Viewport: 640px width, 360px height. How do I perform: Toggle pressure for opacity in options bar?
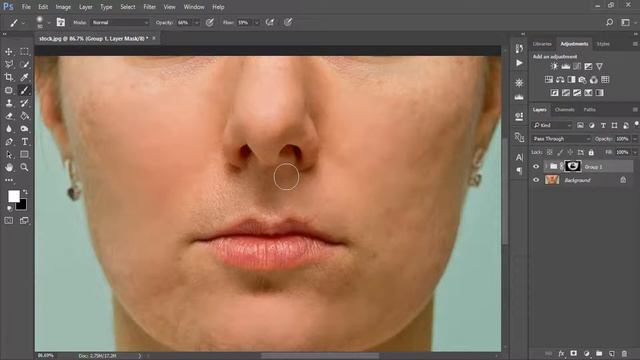click(x=210, y=22)
